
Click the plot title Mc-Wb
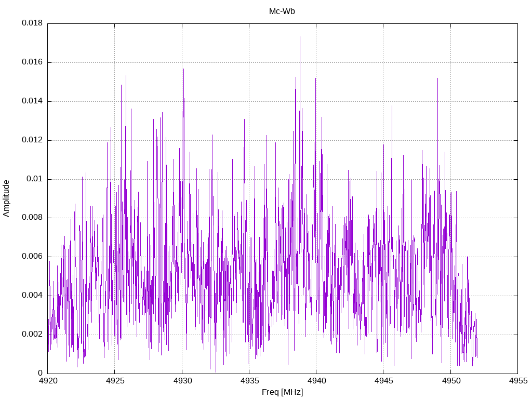point(282,11)
